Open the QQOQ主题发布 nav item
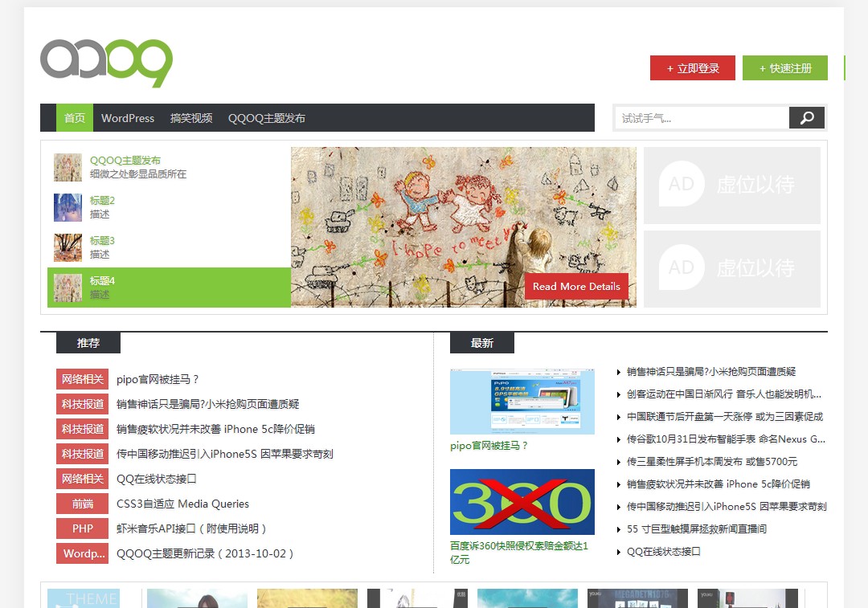Screen dimensions: 868x608 click(x=267, y=118)
